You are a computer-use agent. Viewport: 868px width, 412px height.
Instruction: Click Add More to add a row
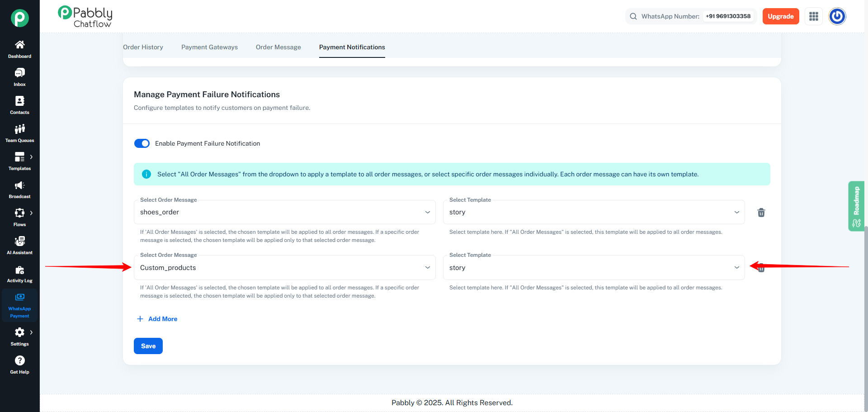coord(157,319)
